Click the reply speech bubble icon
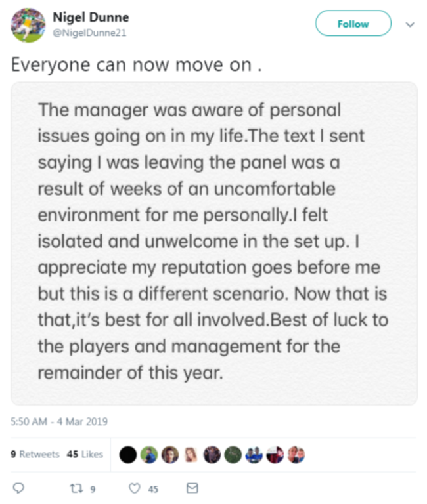The width and height of the screenshot is (427, 504). tap(19, 488)
